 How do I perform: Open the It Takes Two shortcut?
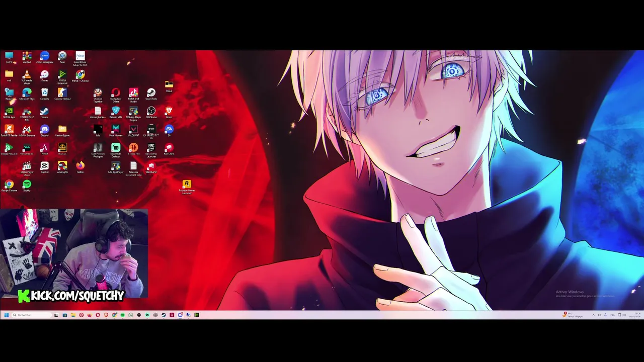click(x=133, y=149)
